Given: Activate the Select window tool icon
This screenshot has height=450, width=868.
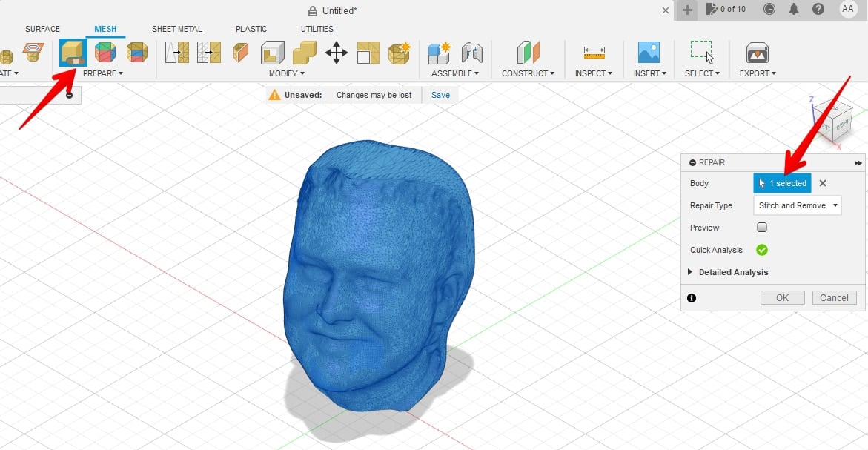Looking at the screenshot, I should 702,53.
